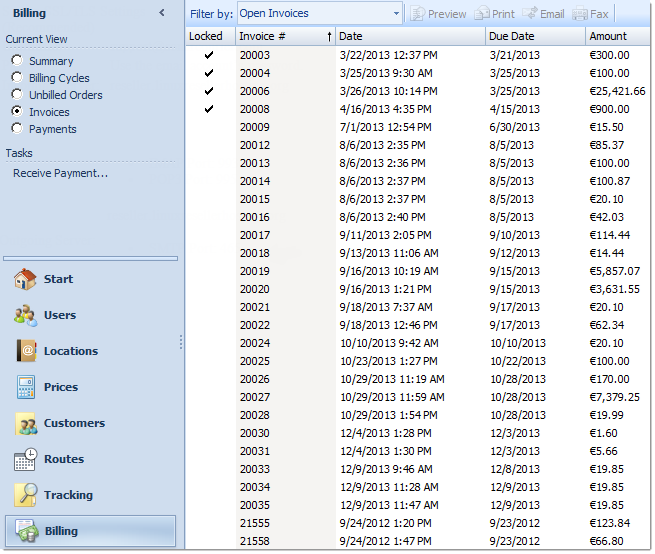Click the Preview button label
Image resolution: width=655 pixels, height=554 pixels.
click(447, 14)
